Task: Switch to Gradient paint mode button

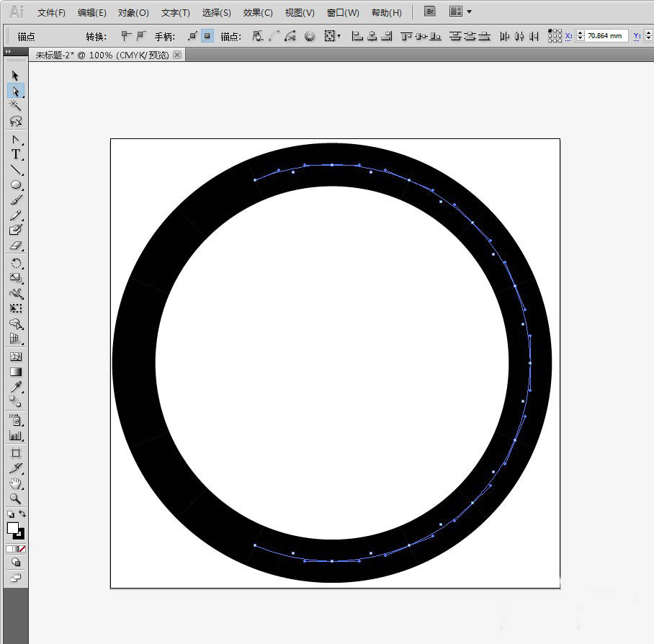Action: [x=16, y=549]
